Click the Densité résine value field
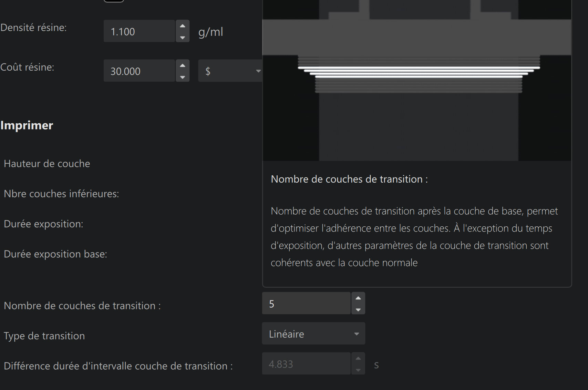The width and height of the screenshot is (588, 390). coord(139,31)
